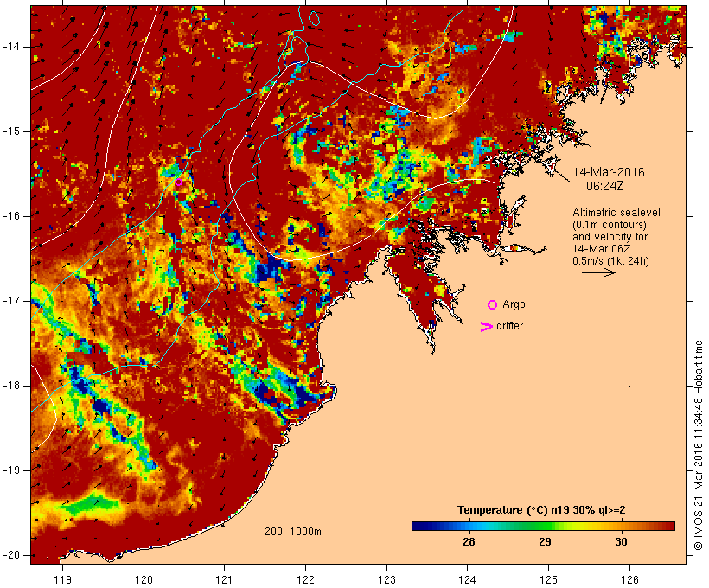
Task: Click the 'Altimetric sealevel' caption text
Action: (x=616, y=213)
